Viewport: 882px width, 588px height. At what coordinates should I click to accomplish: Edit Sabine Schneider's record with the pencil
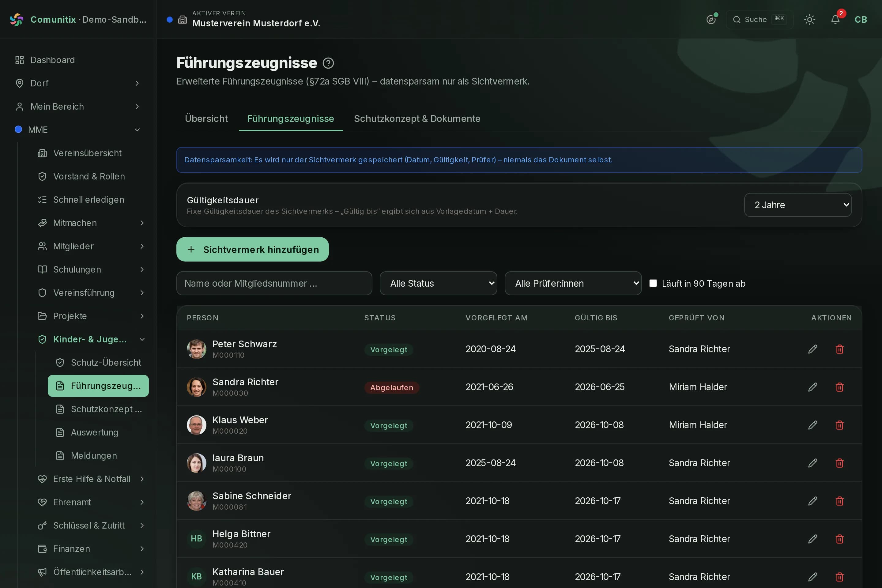tap(812, 501)
